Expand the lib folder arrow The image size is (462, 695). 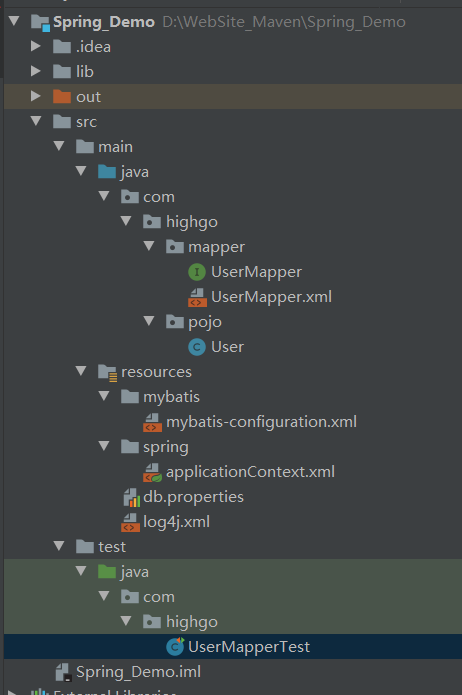coord(36,71)
